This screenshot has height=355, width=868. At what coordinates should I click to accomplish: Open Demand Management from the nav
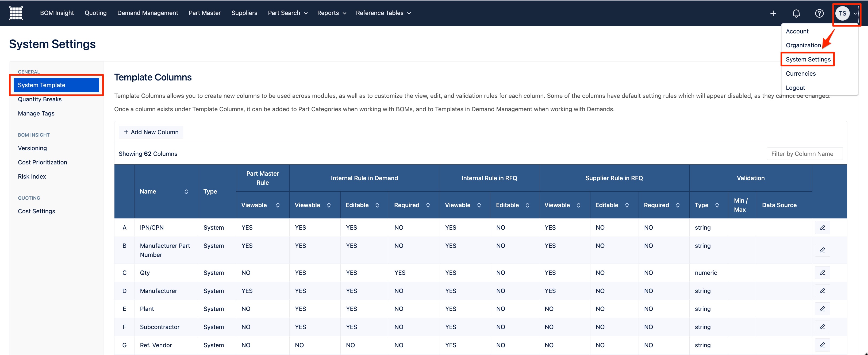[148, 13]
